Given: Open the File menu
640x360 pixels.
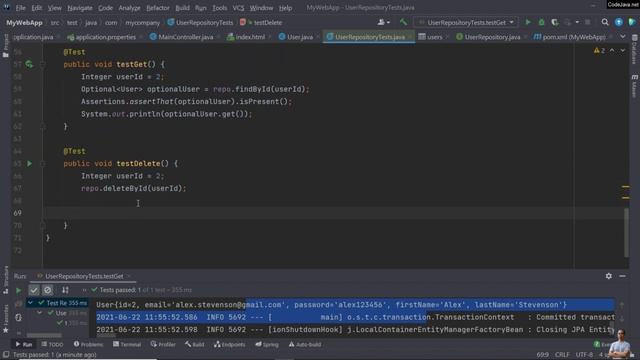Looking at the screenshot, I should click(20, 8).
